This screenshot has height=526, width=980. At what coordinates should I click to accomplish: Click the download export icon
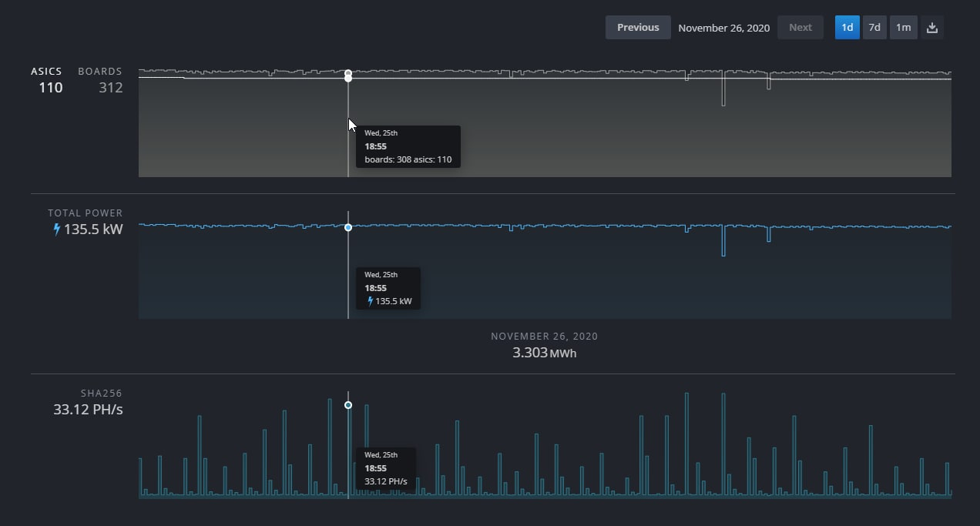[931, 28]
